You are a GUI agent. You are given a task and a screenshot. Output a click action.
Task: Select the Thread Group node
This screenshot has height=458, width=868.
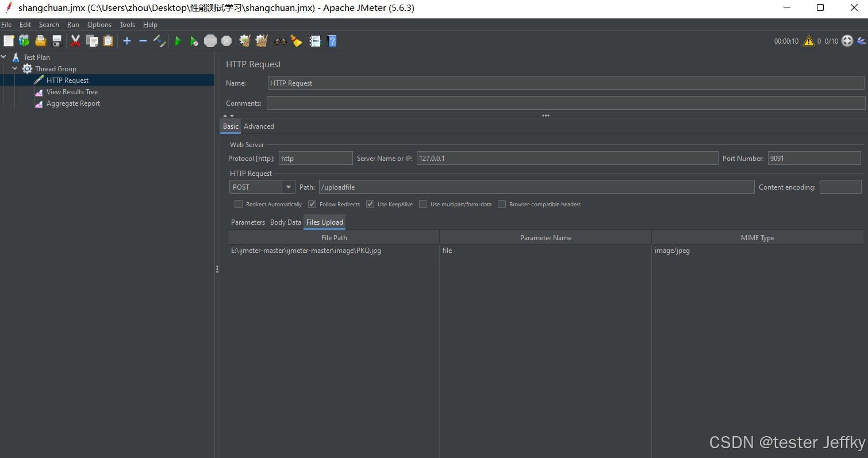point(55,68)
